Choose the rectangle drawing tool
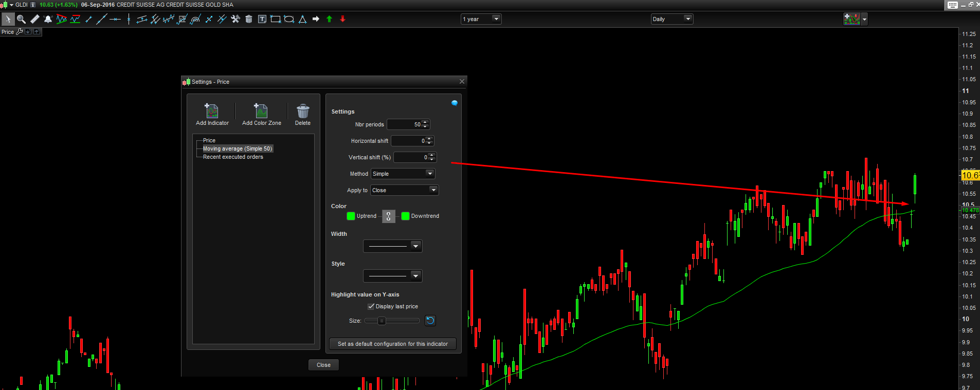980x390 pixels. coord(276,19)
